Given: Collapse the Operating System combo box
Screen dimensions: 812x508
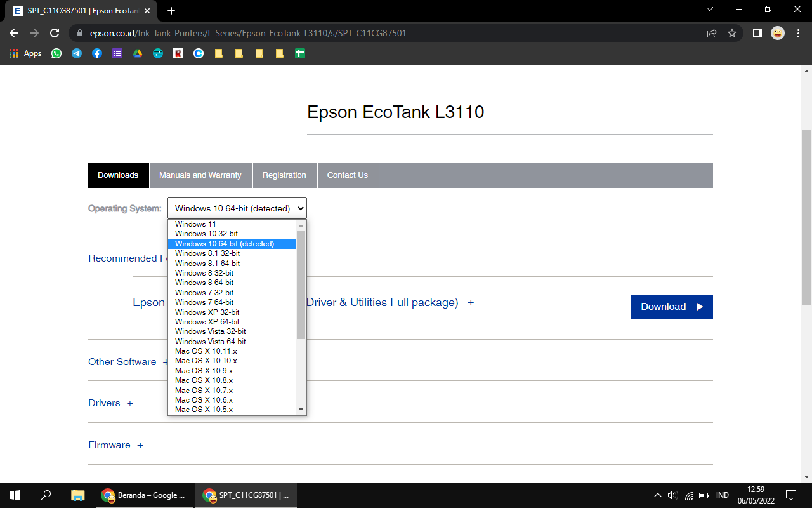Looking at the screenshot, I should pyautogui.click(x=237, y=208).
